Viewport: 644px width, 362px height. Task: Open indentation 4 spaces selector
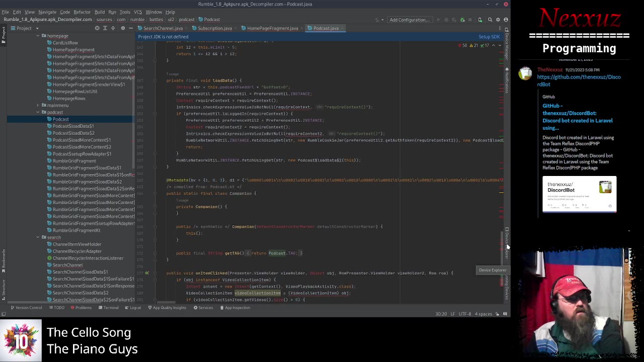click(484, 314)
